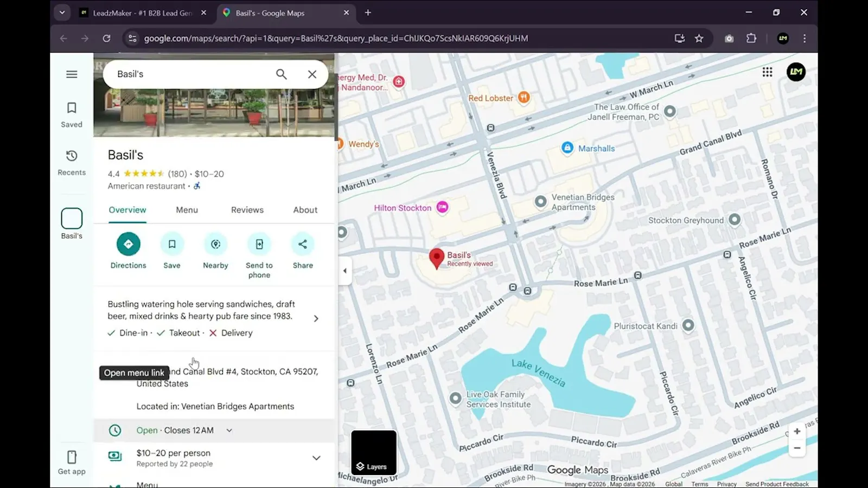Click the Wendy's map label
The image size is (868, 488).
363,144
